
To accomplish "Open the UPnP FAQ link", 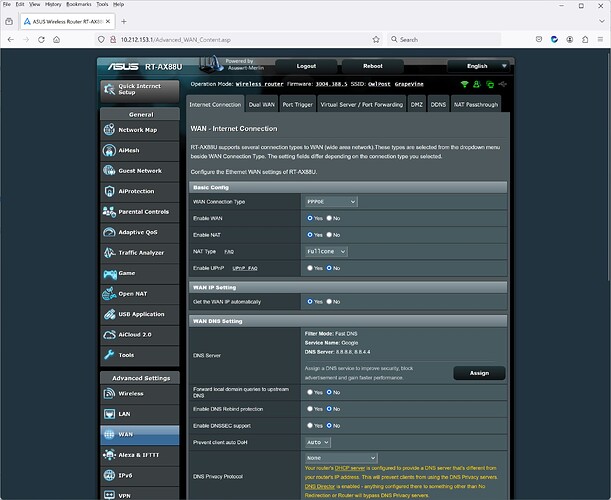I will 245,268.
